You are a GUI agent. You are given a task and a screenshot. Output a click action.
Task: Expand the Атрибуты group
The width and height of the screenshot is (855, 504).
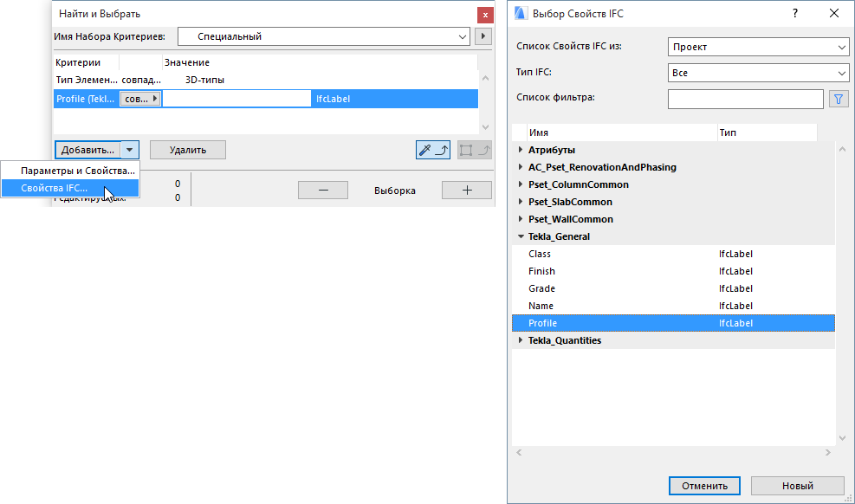(521, 149)
